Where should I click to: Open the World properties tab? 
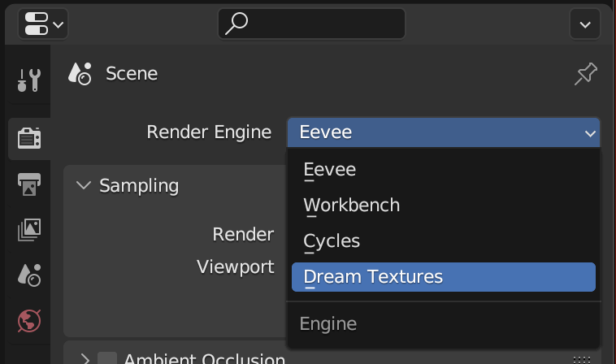tap(29, 320)
